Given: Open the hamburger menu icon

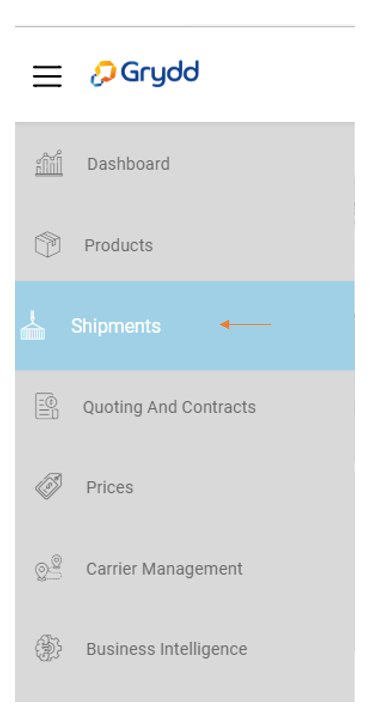Looking at the screenshot, I should (x=47, y=75).
